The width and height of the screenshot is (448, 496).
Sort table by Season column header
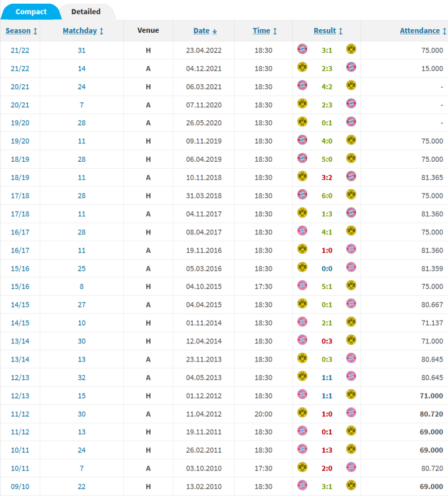(21, 30)
